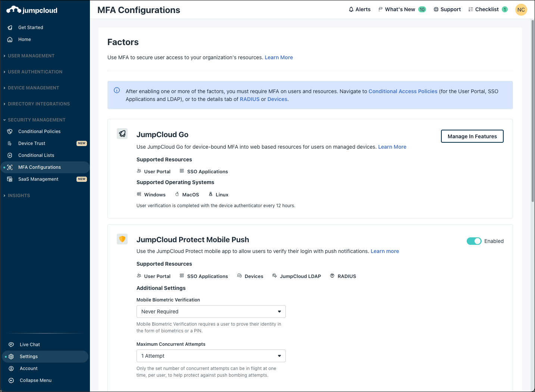Click the Windows operating system icon

click(x=139, y=194)
